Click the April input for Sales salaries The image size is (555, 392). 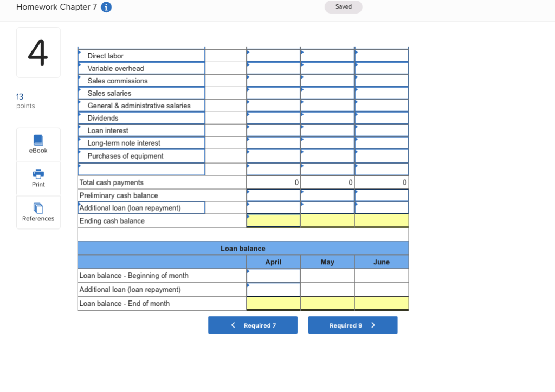(x=273, y=93)
